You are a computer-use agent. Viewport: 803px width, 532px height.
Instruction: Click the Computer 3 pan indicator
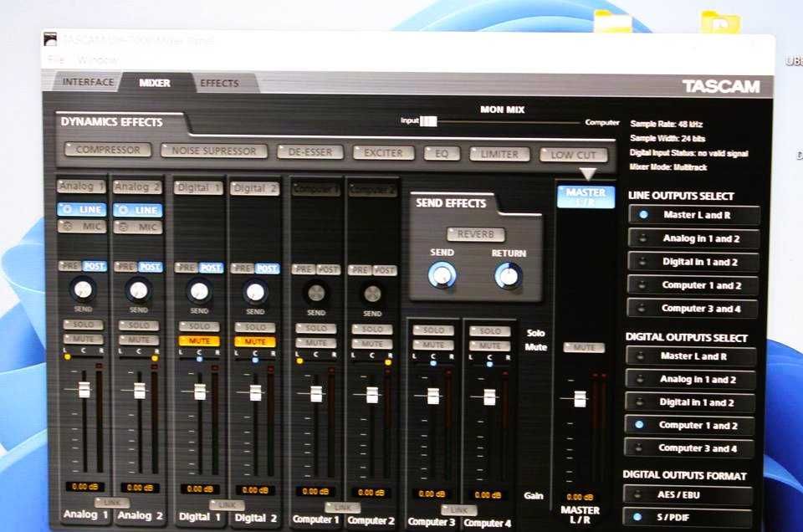click(433, 363)
